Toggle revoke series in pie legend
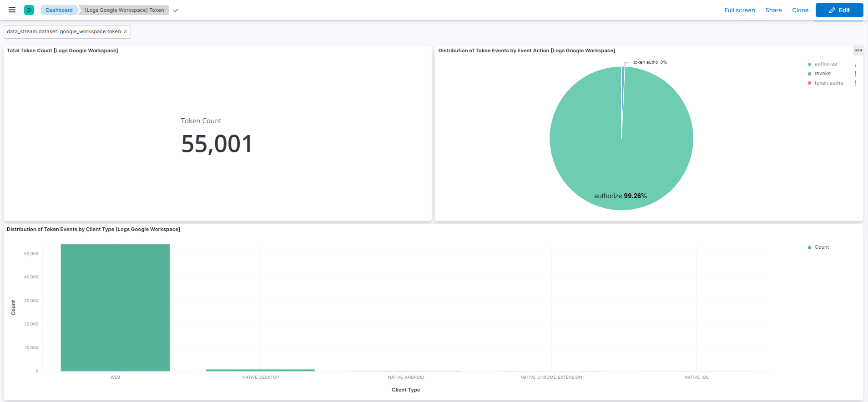The height and width of the screenshot is (402, 868). (822, 74)
